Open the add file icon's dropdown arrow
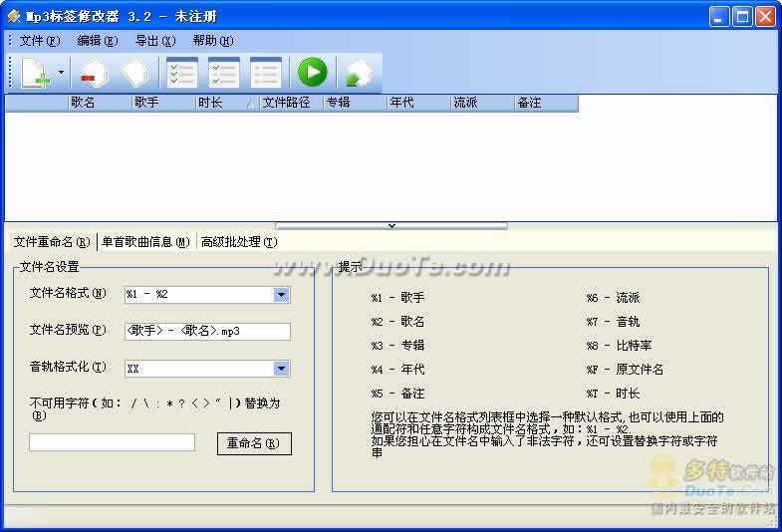The width and height of the screenshot is (782, 532). 61,73
